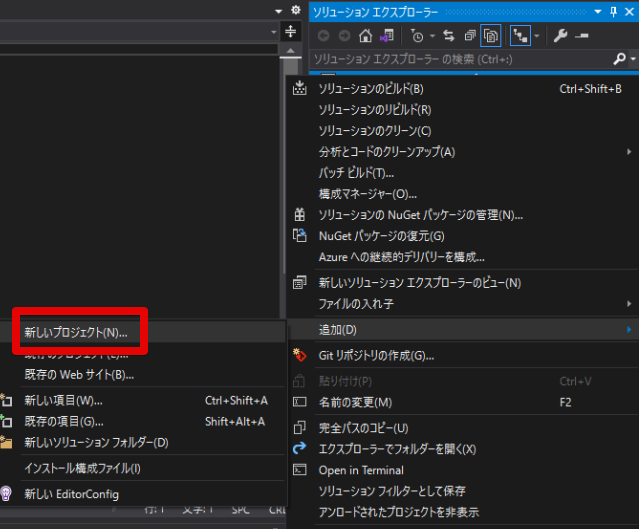Click the Forward navigation arrow in Solution Explorer
The width and height of the screenshot is (639, 529).
click(x=344, y=36)
